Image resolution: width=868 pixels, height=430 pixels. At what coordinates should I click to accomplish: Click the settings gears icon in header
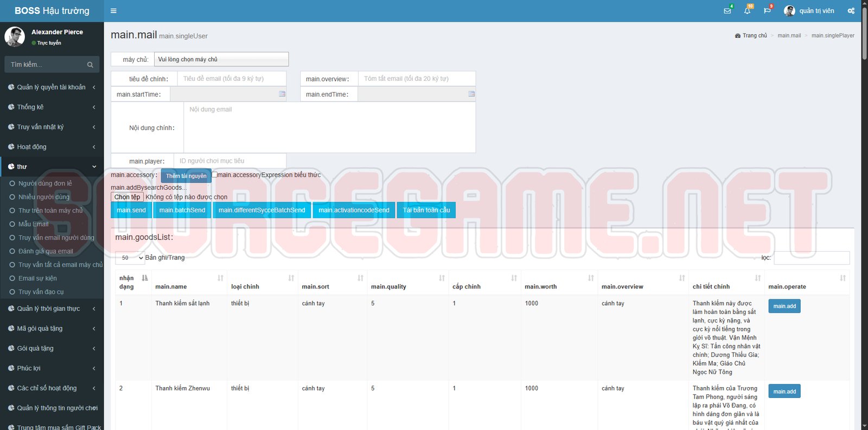coord(851,11)
